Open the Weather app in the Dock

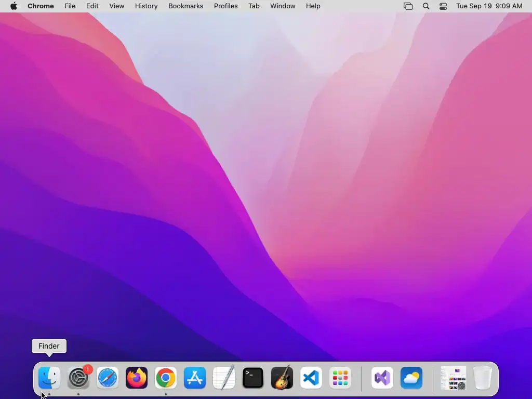click(411, 378)
